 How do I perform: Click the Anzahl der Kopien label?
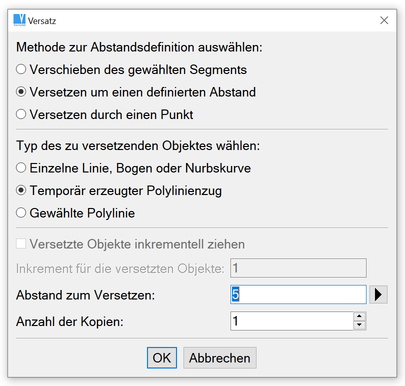pyautogui.click(x=70, y=322)
